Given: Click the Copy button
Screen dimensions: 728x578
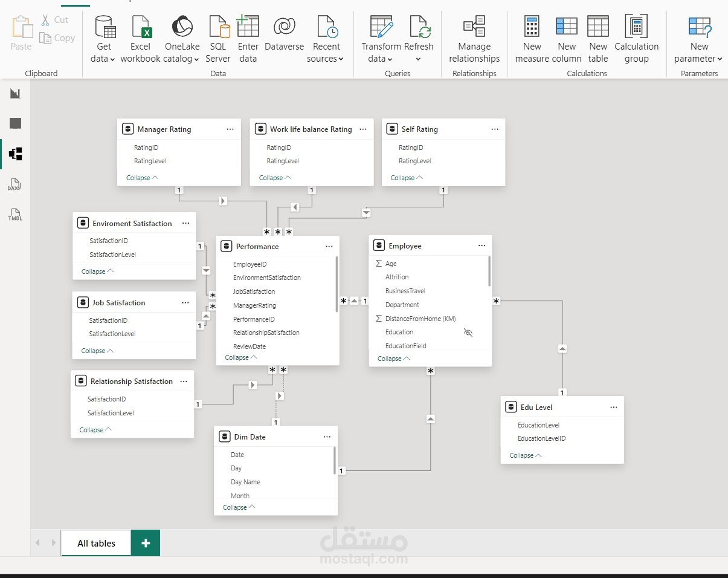Looking at the screenshot, I should click(57, 38).
